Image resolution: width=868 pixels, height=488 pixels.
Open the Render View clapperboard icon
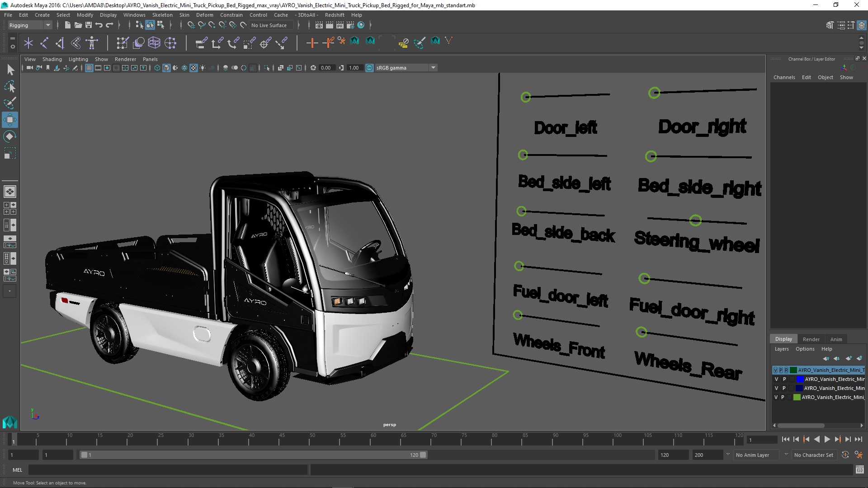pyautogui.click(x=319, y=25)
